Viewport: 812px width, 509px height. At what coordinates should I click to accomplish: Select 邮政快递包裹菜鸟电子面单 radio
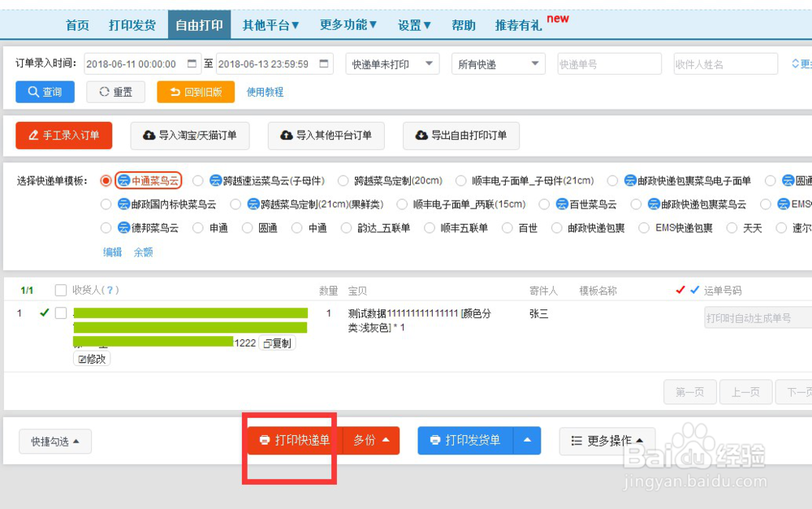612,181
